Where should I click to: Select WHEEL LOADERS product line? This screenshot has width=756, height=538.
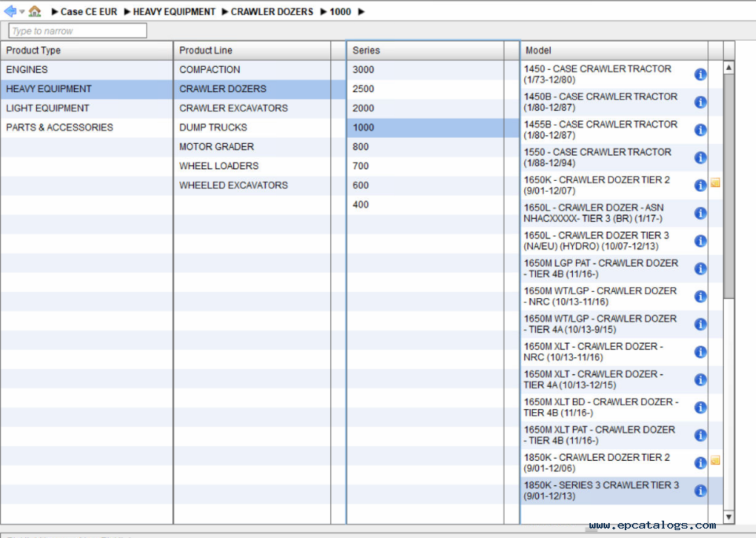click(x=259, y=166)
